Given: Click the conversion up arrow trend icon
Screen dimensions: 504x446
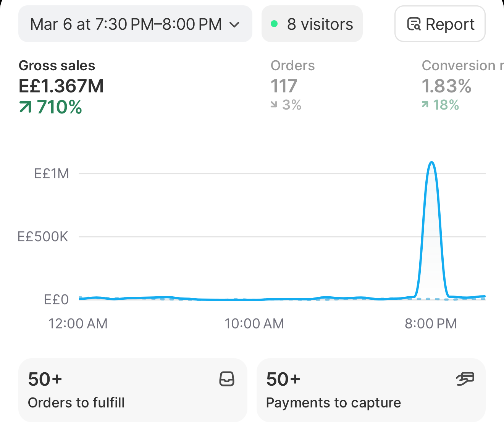Looking at the screenshot, I should click(425, 105).
